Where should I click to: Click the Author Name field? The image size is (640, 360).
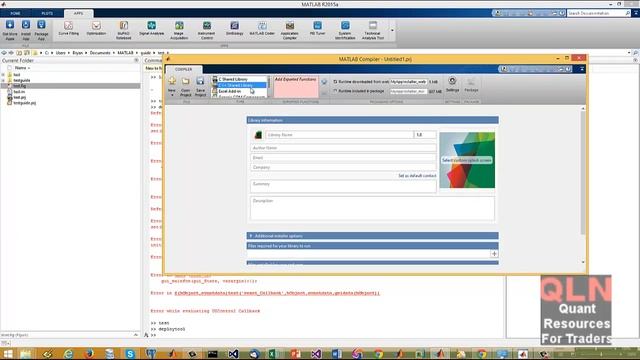343,148
